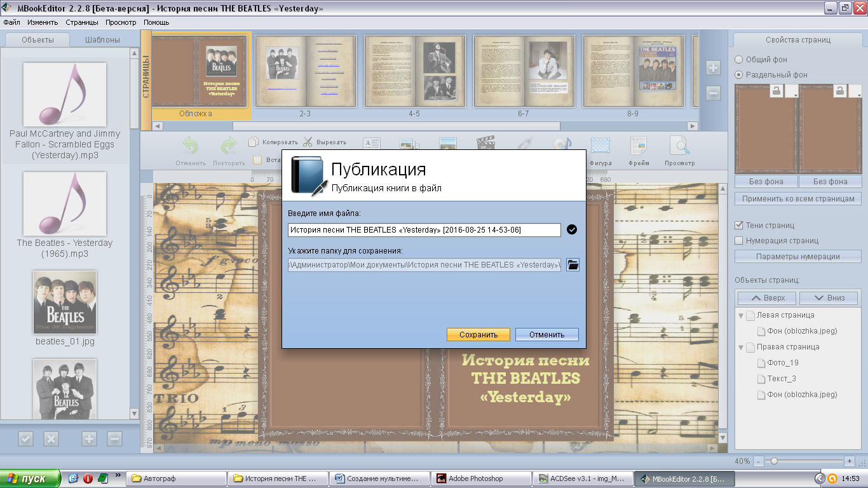Collapse the Левая страница tree node
The height and width of the screenshot is (488, 868).
click(741, 315)
